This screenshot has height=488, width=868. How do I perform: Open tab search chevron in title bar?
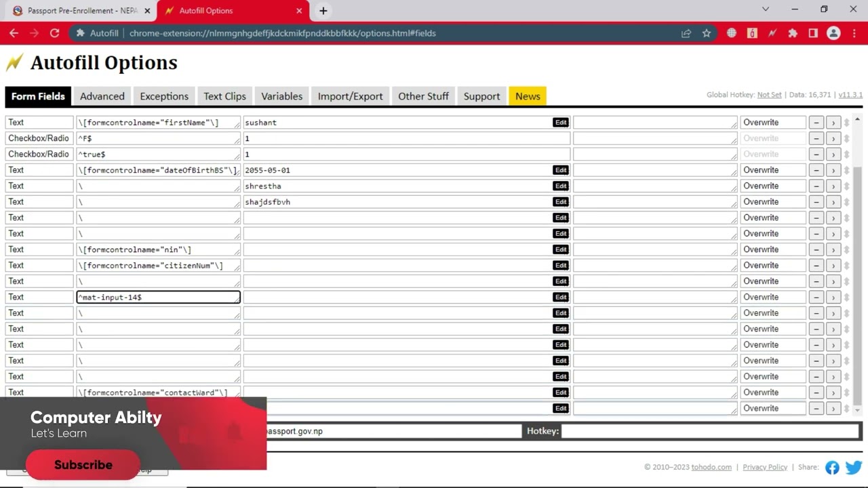pos(766,9)
